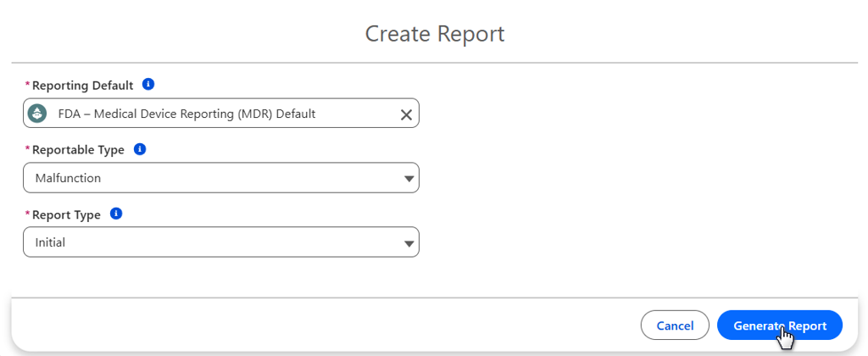868x356 pixels.
Task: Click the Reportable Type field label
Action: tap(78, 150)
